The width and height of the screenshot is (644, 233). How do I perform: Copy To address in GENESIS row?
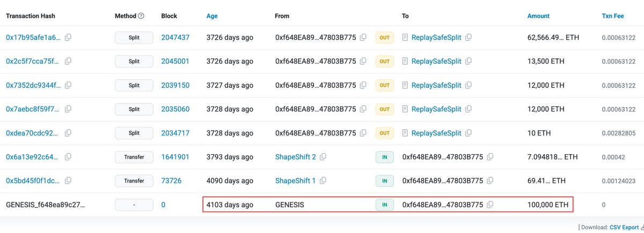coord(490,205)
